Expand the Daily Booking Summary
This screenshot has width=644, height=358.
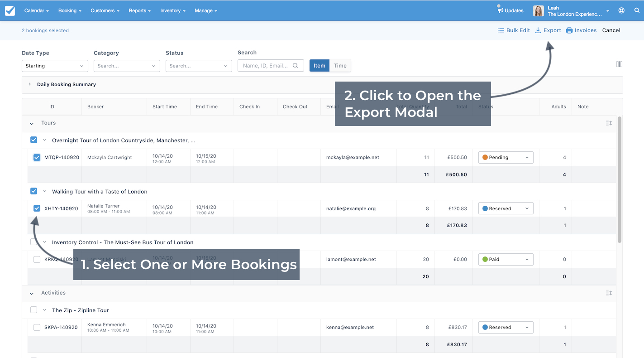pyautogui.click(x=30, y=84)
